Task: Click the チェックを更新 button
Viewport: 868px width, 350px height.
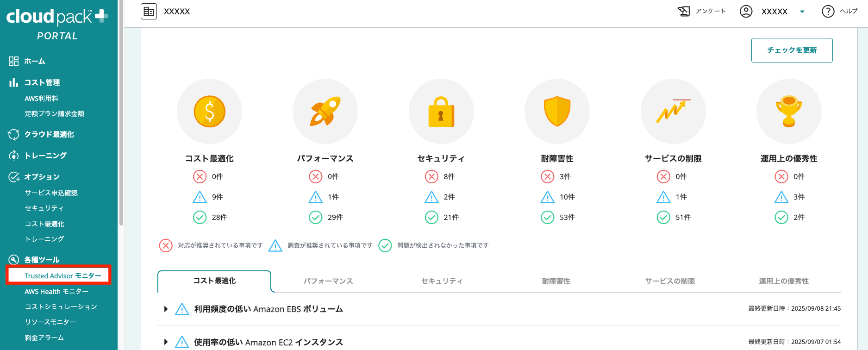Action: pos(792,50)
